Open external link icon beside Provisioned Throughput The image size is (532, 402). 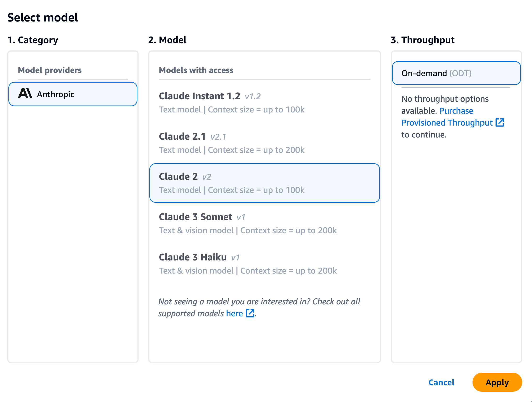coord(500,122)
